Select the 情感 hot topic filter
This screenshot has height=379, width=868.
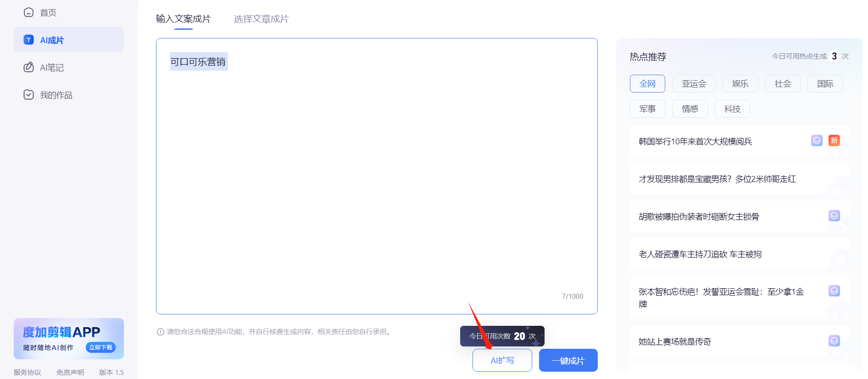[690, 109]
